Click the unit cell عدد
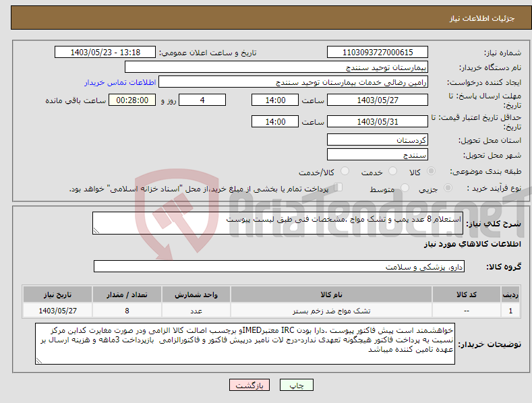This screenshot has height=403, width=532. (x=196, y=311)
